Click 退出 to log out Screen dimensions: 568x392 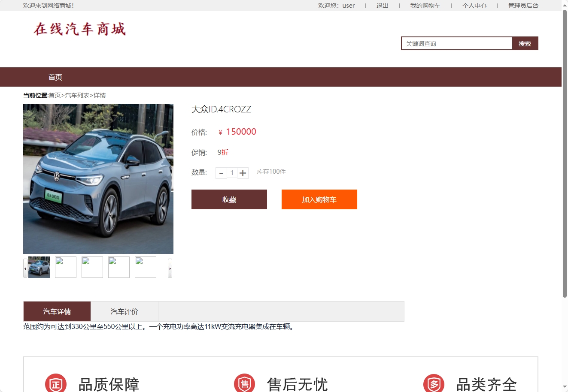[x=382, y=6]
